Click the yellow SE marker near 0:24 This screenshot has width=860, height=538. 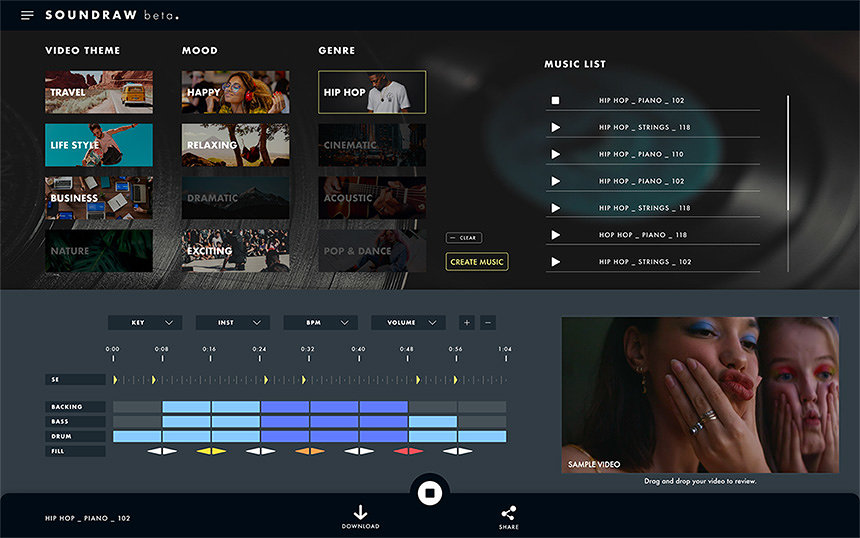266,380
